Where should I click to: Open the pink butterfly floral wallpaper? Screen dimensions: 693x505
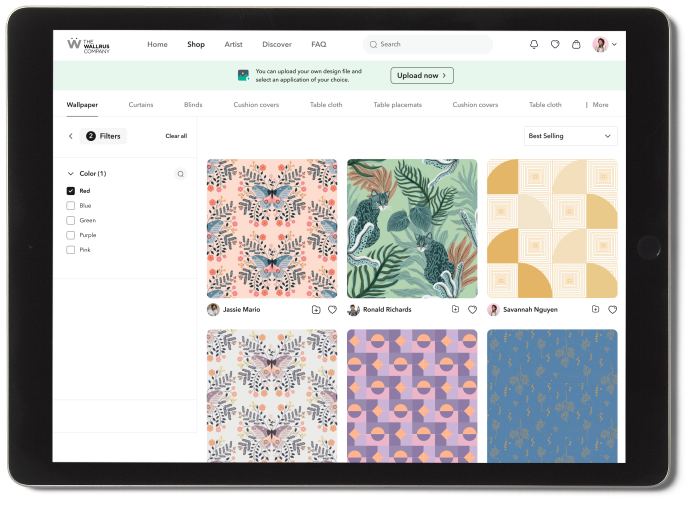pyautogui.click(x=272, y=228)
